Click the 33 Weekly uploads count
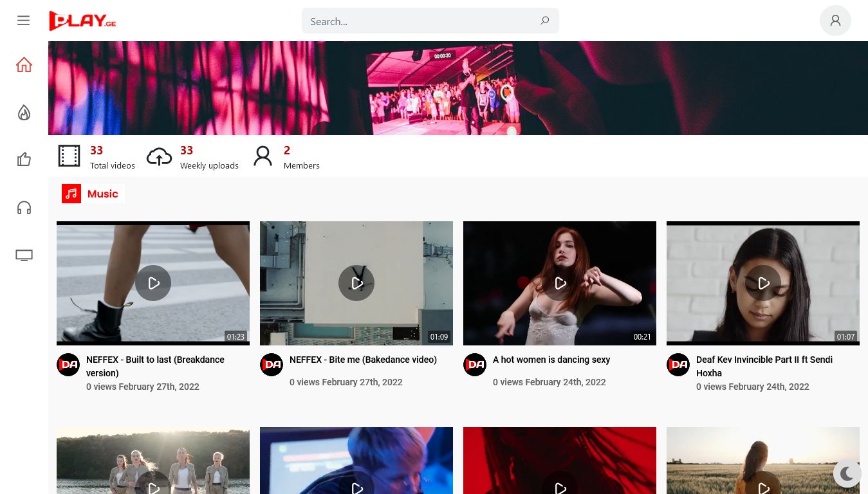Viewport: 868px width, 494px height. point(187,151)
